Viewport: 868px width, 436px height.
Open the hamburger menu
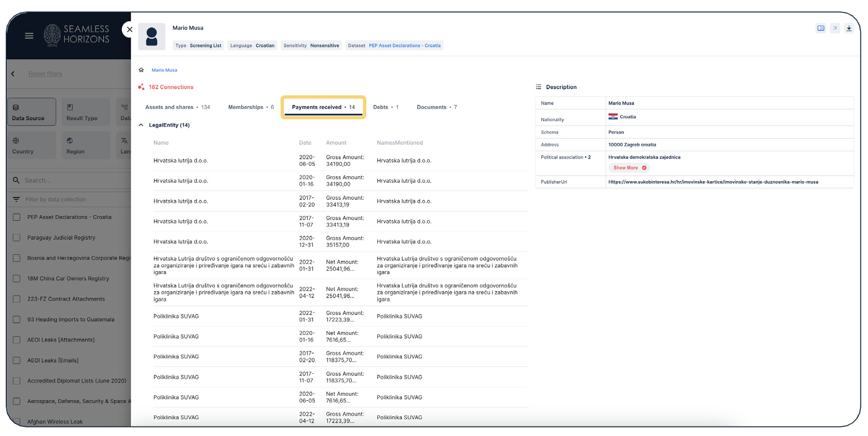click(29, 36)
